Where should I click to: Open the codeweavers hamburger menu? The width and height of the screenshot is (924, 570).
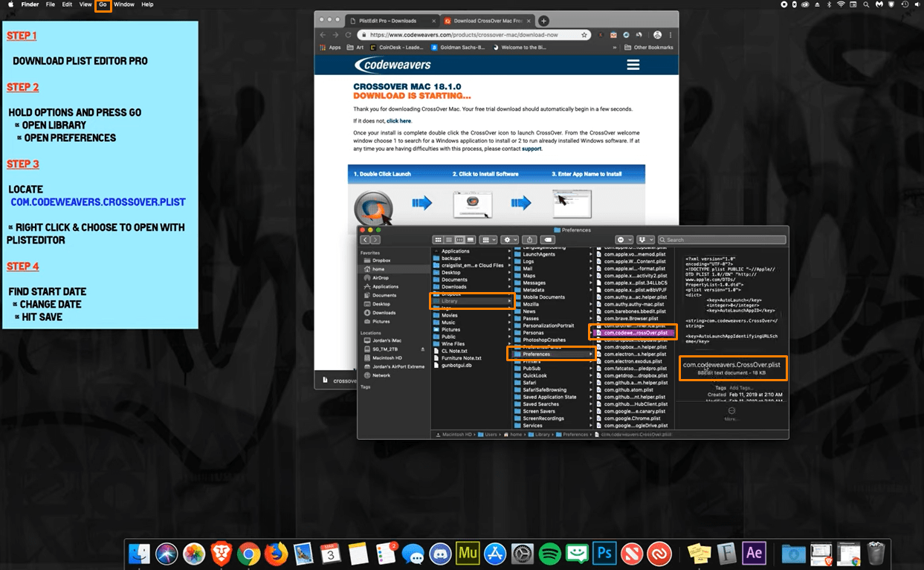click(633, 65)
